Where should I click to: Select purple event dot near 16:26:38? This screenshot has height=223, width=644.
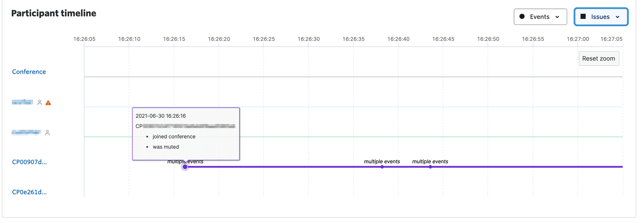coord(382,167)
